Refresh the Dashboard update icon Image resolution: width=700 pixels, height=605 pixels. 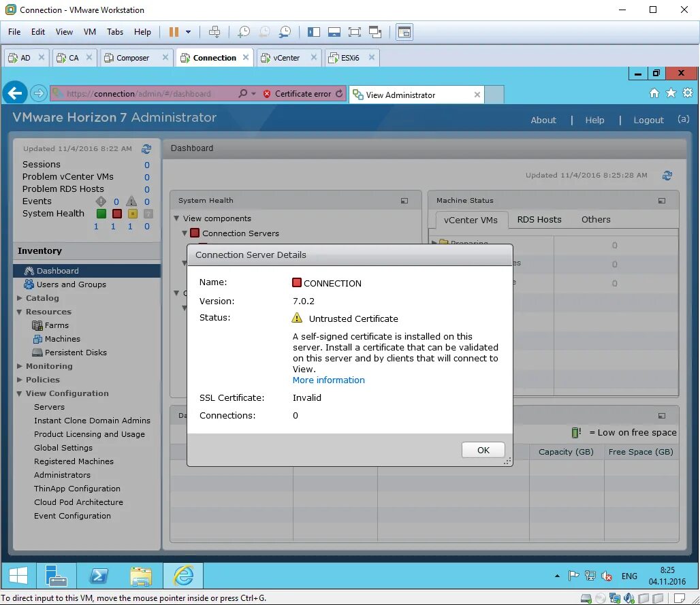click(667, 176)
